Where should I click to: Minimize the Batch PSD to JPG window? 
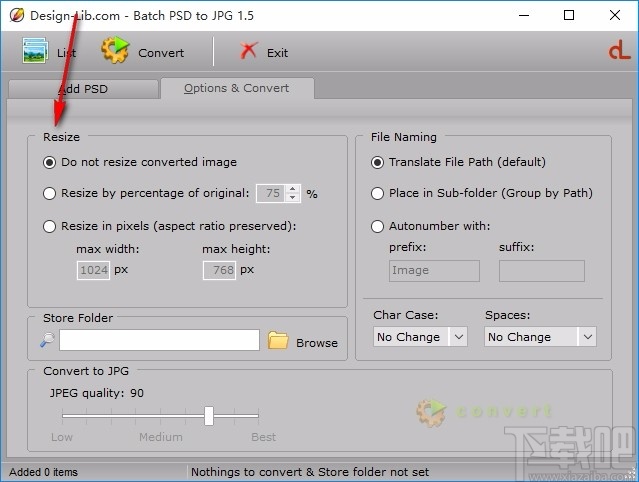tap(524, 15)
